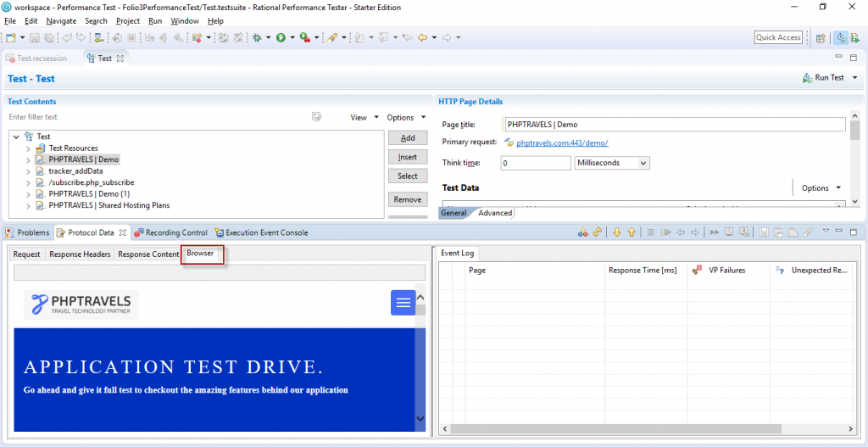Switch to the Advanced tab in HTTP Page Details
Viewport: 868px width, 447px height.
click(x=495, y=213)
